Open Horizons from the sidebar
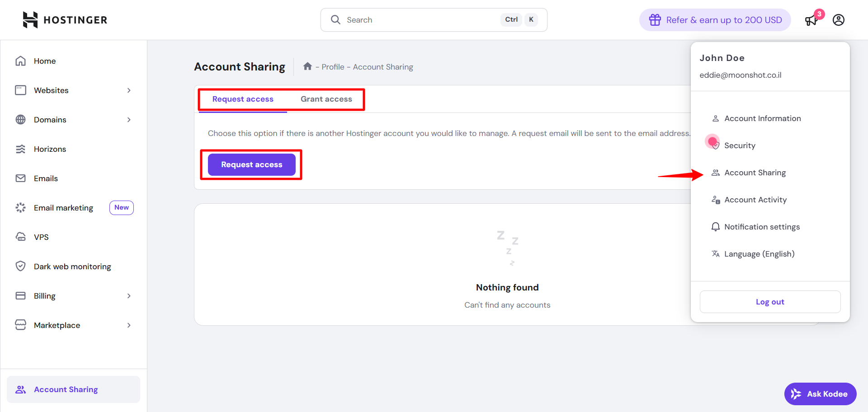Viewport: 868px width, 412px height. [x=50, y=149]
